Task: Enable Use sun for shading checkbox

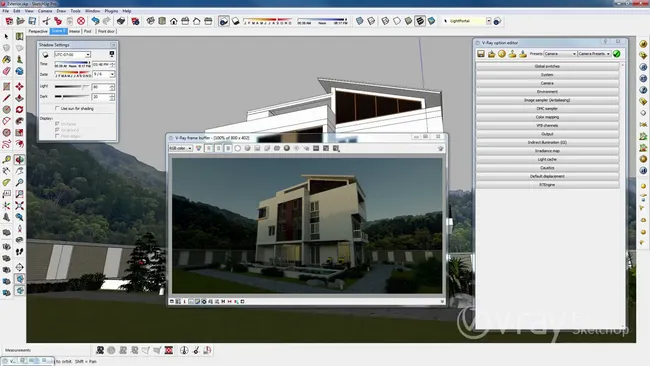Action: pos(57,108)
